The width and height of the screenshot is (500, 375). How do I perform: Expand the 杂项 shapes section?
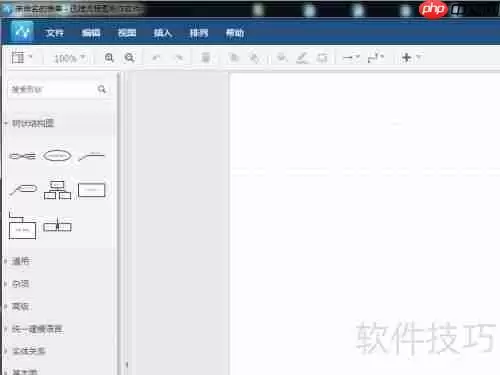pos(21,284)
